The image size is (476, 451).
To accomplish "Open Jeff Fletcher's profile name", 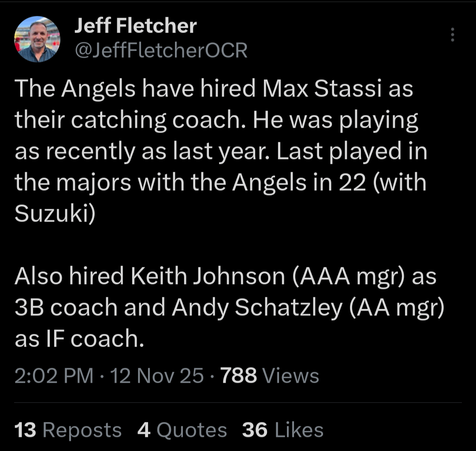I will click(134, 26).
